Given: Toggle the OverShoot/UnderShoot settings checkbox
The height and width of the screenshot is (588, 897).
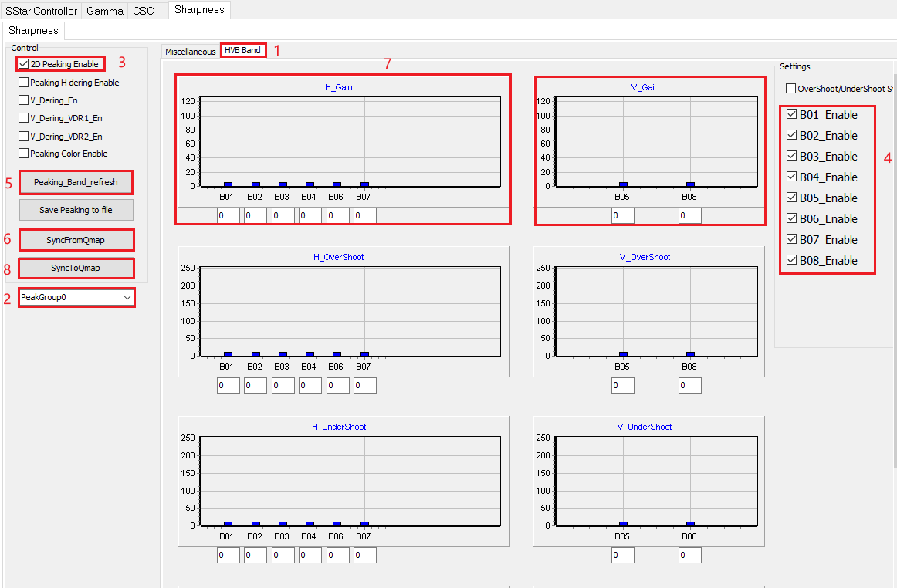Looking at the screenshot, I should tap(790, 89).
